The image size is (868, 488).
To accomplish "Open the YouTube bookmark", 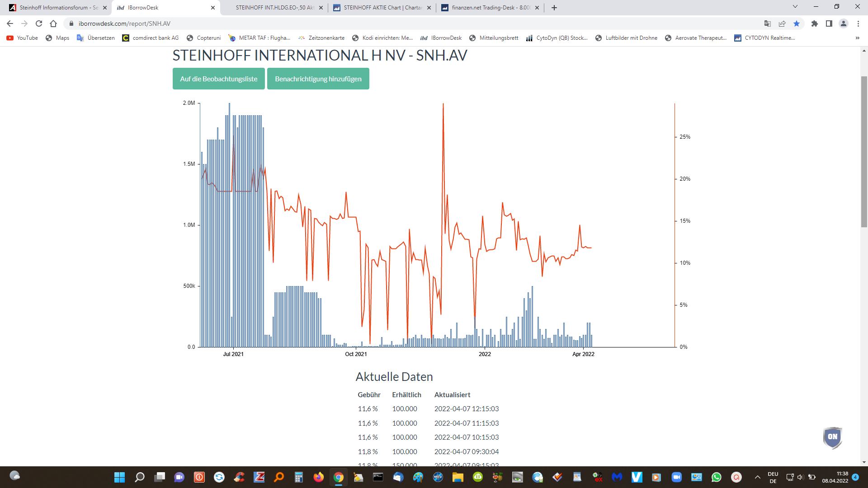I will [22, 38].
